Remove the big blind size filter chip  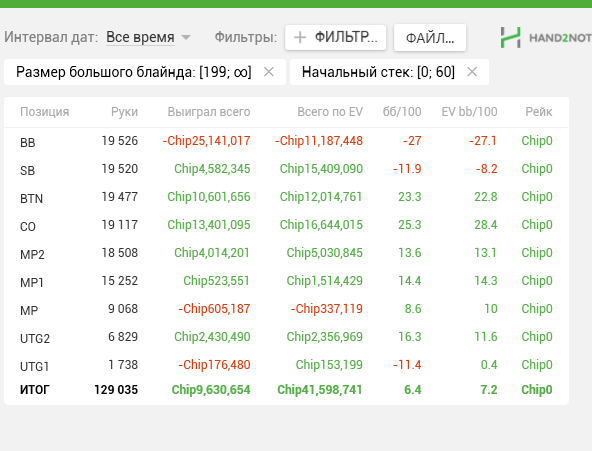click(x=268, y=72)
